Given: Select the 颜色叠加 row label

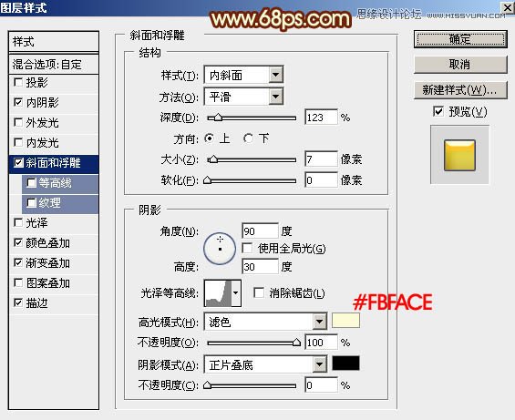Looking at the screenshot, I should 48,243.
